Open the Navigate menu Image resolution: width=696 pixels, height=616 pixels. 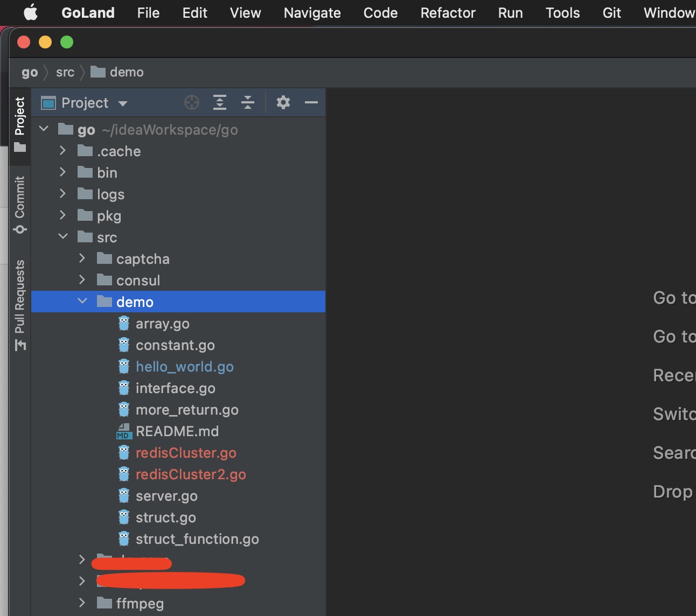312,12
